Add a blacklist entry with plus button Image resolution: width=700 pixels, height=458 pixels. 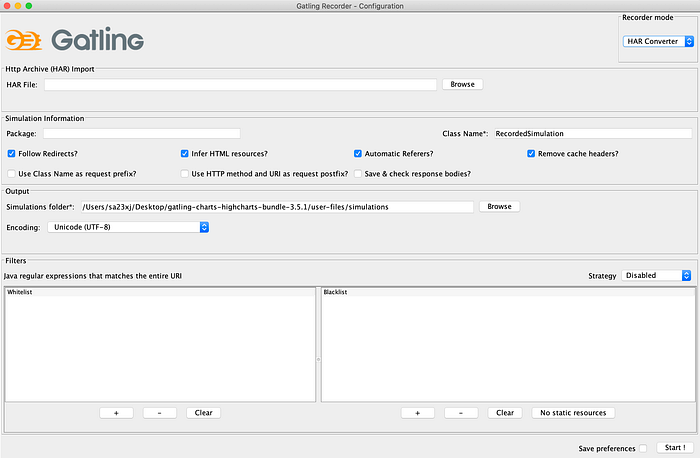coord(417,413)
